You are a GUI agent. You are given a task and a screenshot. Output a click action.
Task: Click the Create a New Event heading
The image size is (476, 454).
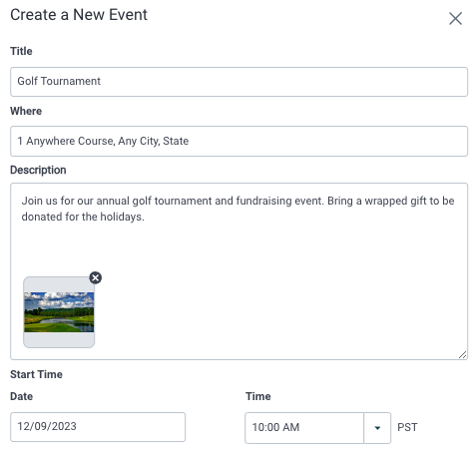coord(79,15)
